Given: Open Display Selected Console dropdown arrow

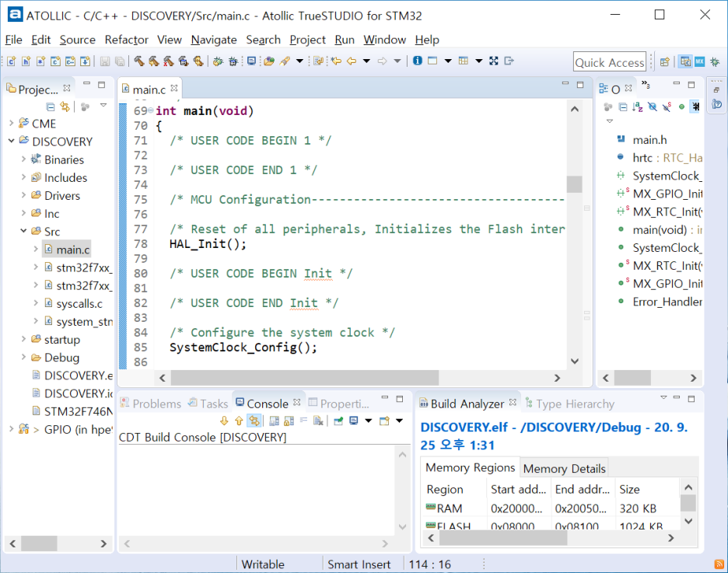Looking at the screenshot, I should pos(368,421).
